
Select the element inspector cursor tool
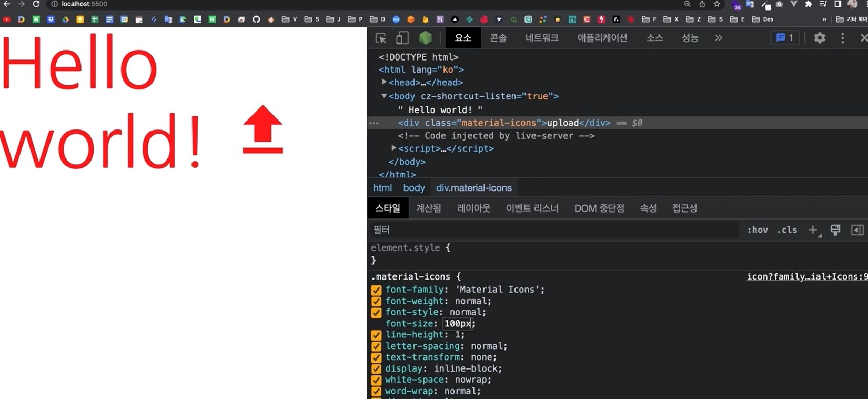pyautogui.click(x=381, y=38)
